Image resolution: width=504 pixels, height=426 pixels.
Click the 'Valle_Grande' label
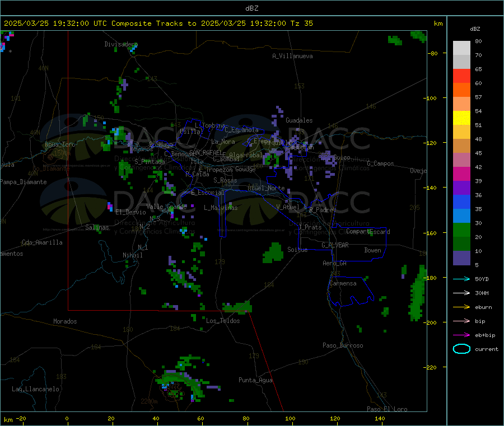tap(166, 206)
